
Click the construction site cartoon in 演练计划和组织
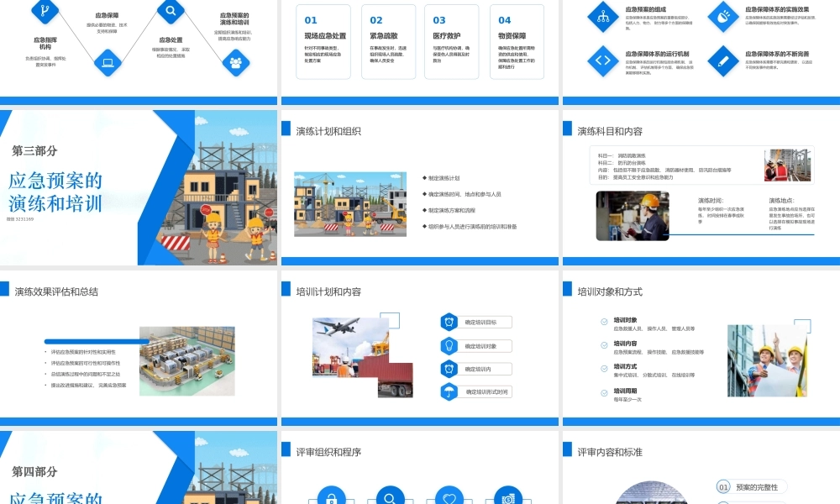point(350,204)
